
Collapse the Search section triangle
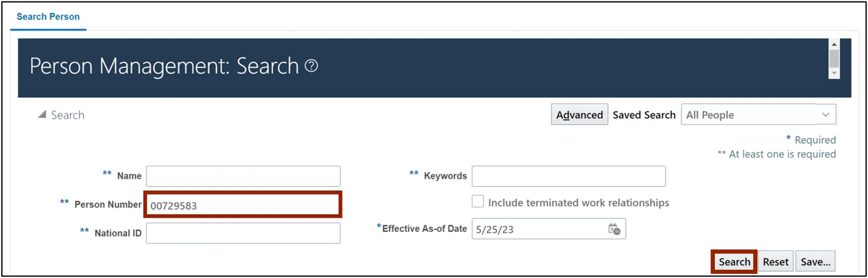click(42, 115)
